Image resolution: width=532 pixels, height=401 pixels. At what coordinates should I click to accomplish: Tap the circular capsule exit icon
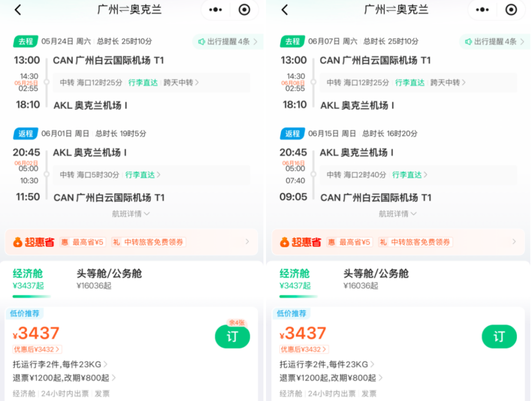[x=245, y=9]
